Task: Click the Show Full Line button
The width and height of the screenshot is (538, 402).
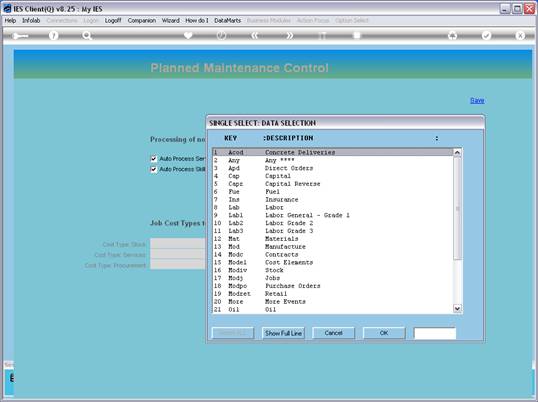Action: pyautogui.click(x=283, y=333)
